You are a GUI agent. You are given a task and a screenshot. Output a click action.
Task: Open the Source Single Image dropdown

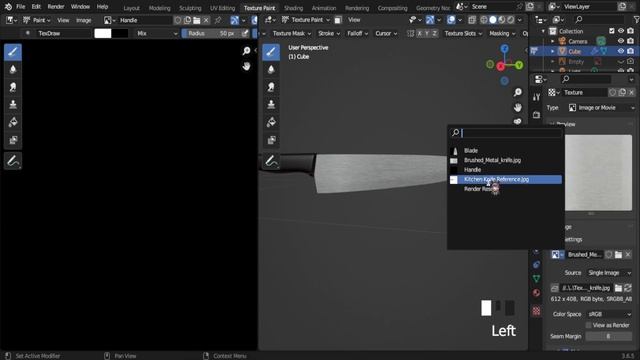tap(609, 273)
